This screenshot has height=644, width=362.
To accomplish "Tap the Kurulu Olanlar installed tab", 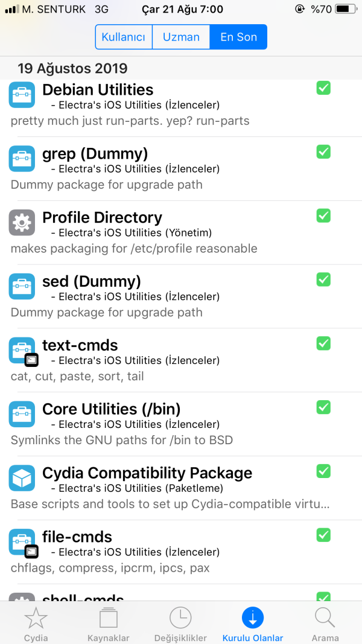I will [253, 624].
